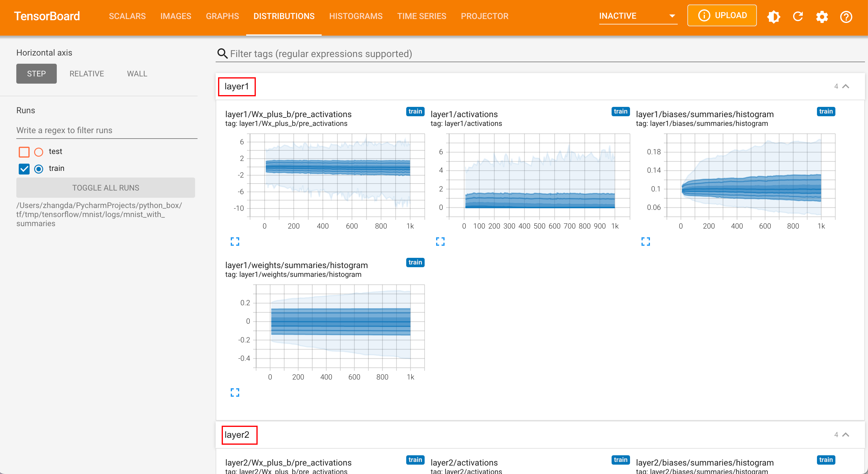Expand layer1/Wx_plus_b/pre_activations chart to full size
This screenshot has height=474, width=868.
tap(235, 241)
